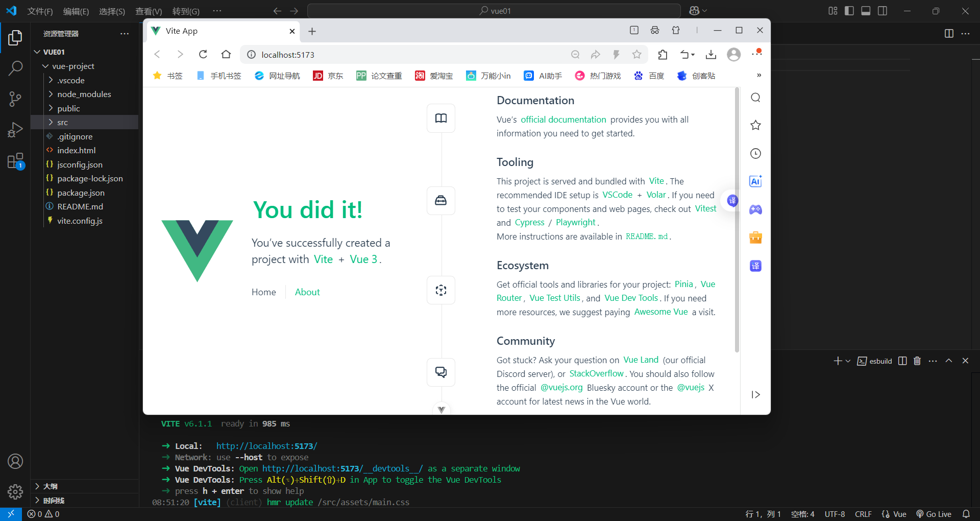Split the terminal panel
This screenshot has height=521, width=980.
pos(902,361)
